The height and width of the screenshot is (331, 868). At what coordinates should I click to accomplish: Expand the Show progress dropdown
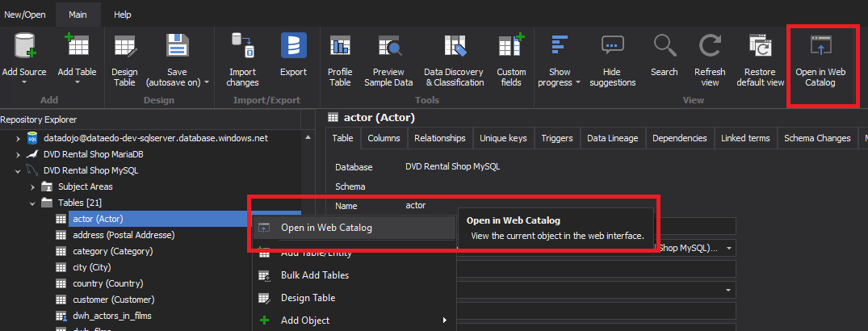click(578, 82)
